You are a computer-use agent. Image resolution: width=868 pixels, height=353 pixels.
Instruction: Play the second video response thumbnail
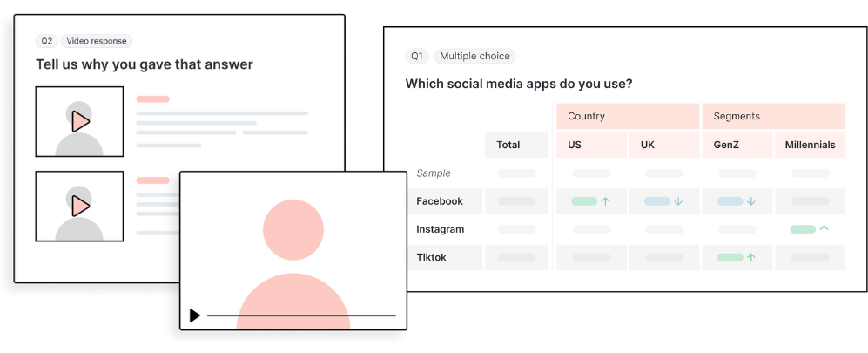click(80, 206)
